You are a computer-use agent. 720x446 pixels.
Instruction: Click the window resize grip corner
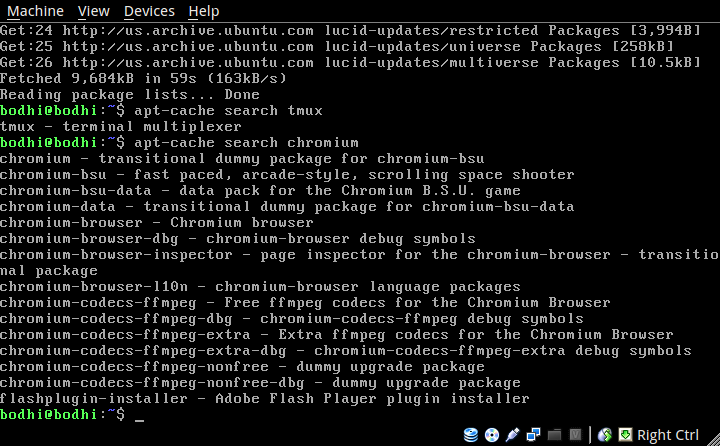pyautogui.click(x=714, y=440)
